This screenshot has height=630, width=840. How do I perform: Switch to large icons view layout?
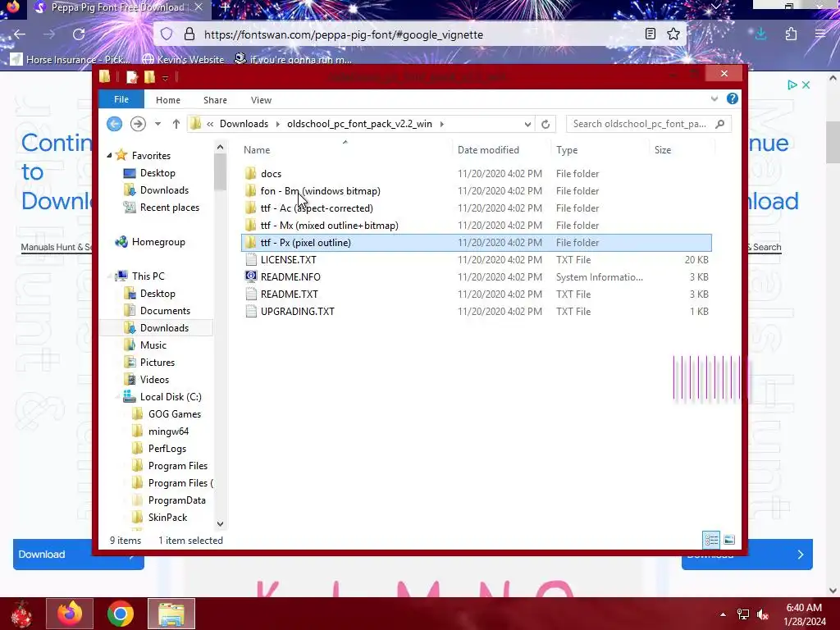729,540
